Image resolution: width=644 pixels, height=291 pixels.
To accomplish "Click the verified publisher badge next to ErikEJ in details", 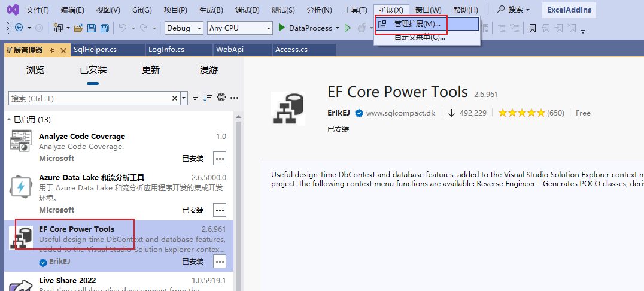I will (x=359, y=113).
